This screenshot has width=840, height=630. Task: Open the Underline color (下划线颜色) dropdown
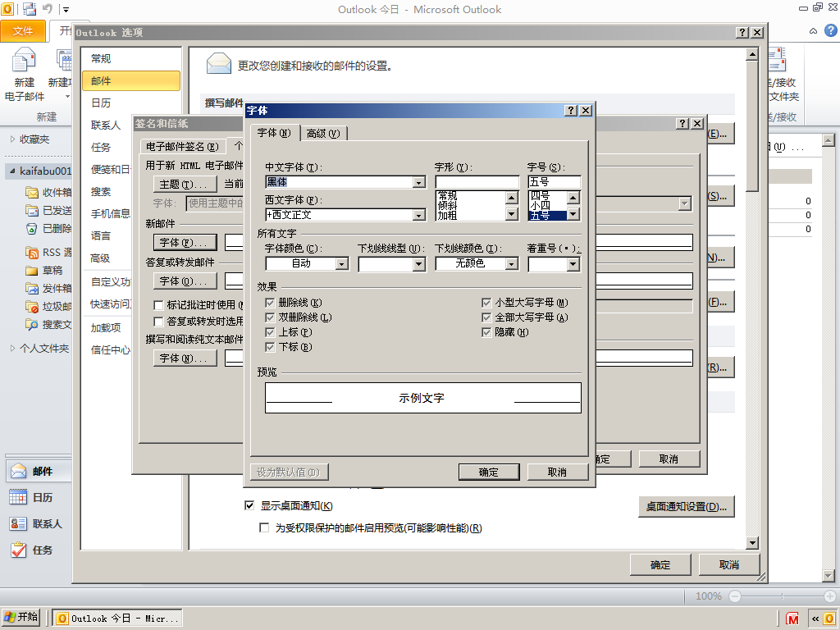click(512, 264)
